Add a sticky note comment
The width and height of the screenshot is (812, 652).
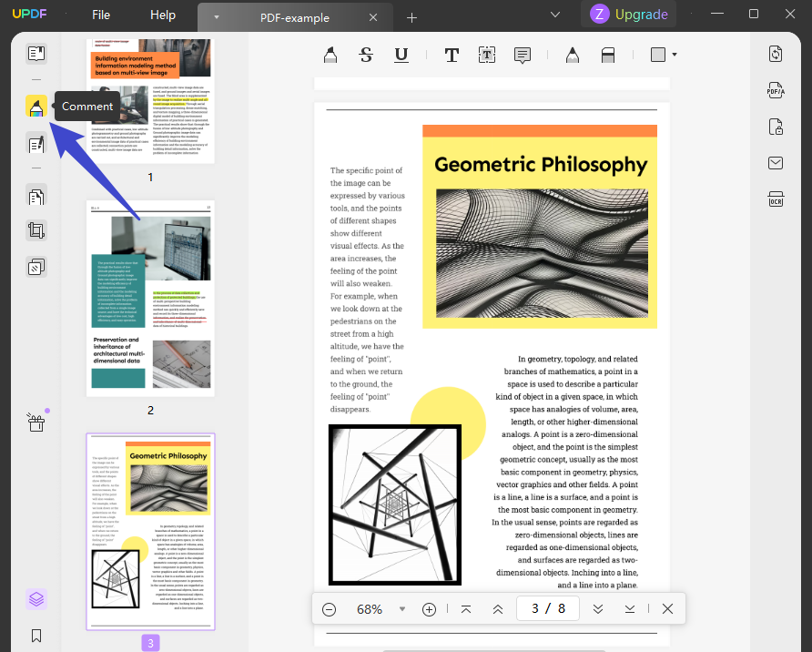coord(522,55)
